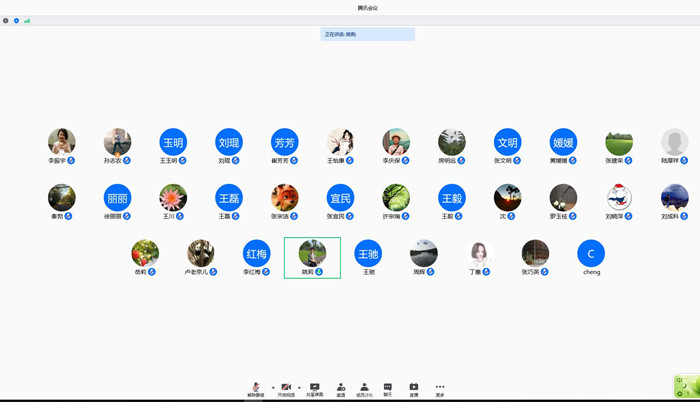This screenshot has width=700, height=402.
Task: Open the more (更多) options menu
Action: (x=440, y=388)
